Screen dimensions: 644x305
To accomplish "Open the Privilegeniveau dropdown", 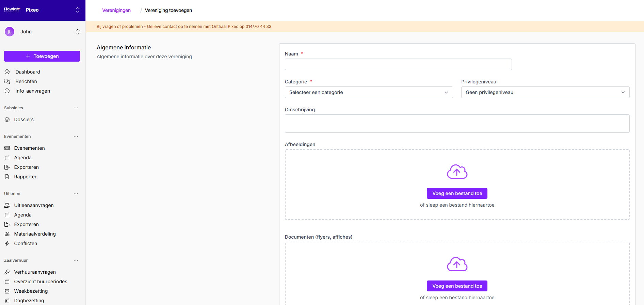I will tap(545, 92).
